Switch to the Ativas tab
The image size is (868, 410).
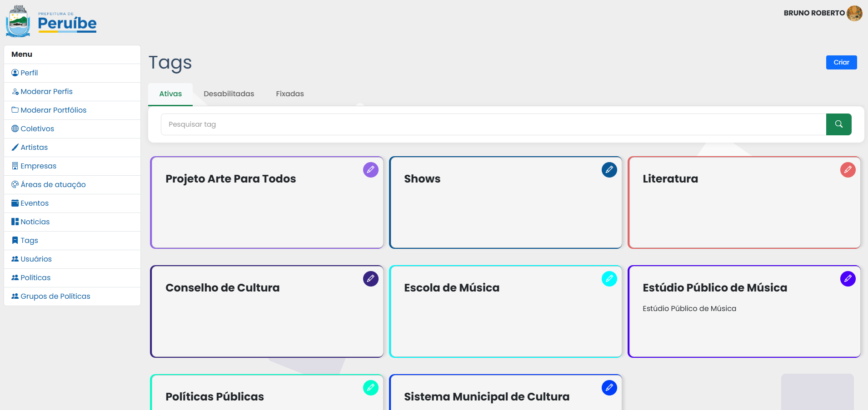pyautogui.click(x=170, y=94)
